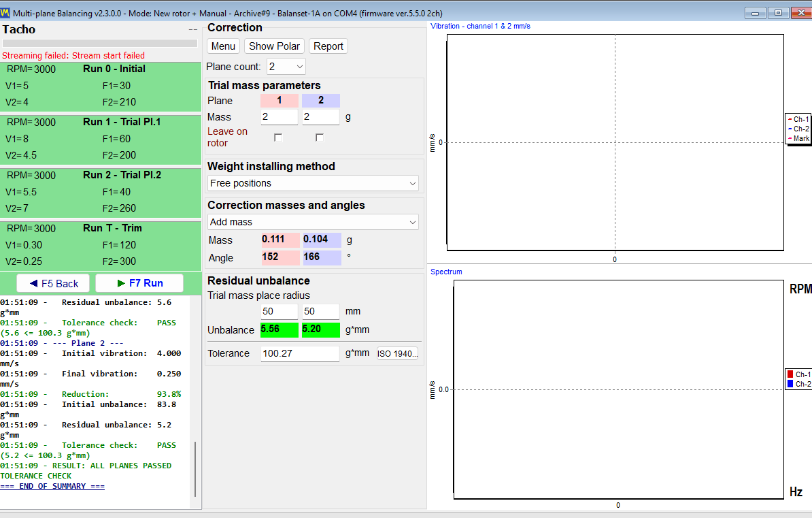Click blue Ch-2 swatch in spectrum legend

tap(790, 384)
